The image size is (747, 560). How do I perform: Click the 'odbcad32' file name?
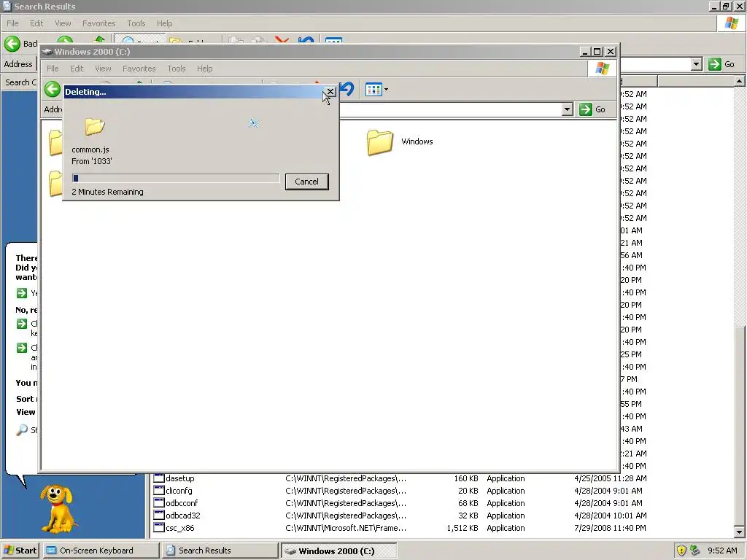tap(183, 516)
